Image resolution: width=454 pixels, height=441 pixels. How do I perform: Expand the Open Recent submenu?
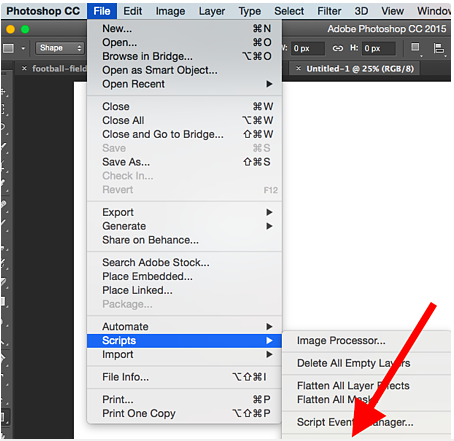pyautogui.click(x=184, y=84)
